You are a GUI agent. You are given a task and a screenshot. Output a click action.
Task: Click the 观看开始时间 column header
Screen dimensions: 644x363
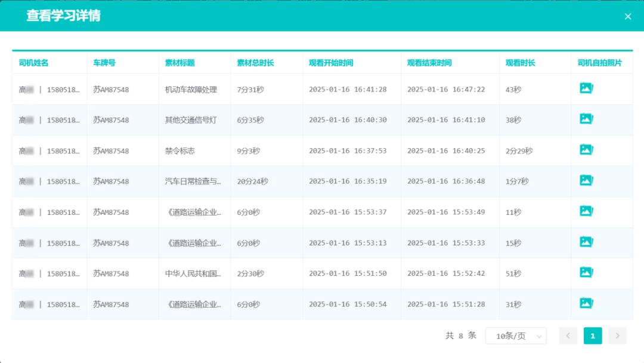331,63
